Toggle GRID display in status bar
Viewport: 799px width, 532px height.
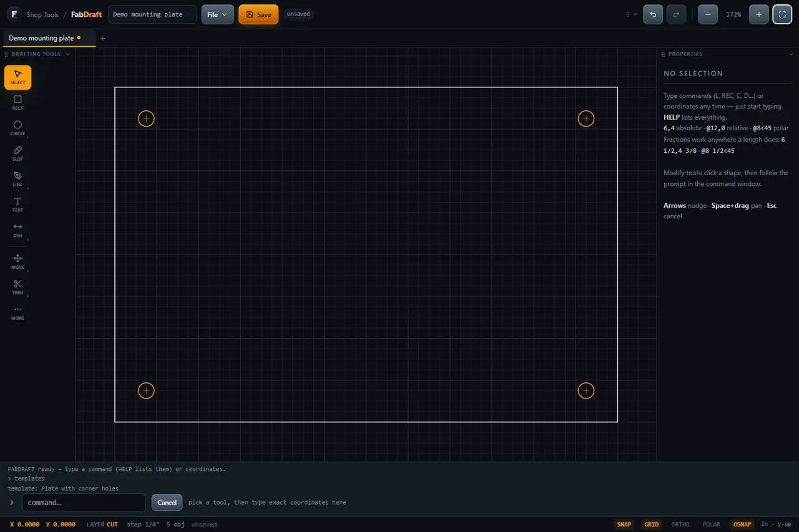point(652,525)
